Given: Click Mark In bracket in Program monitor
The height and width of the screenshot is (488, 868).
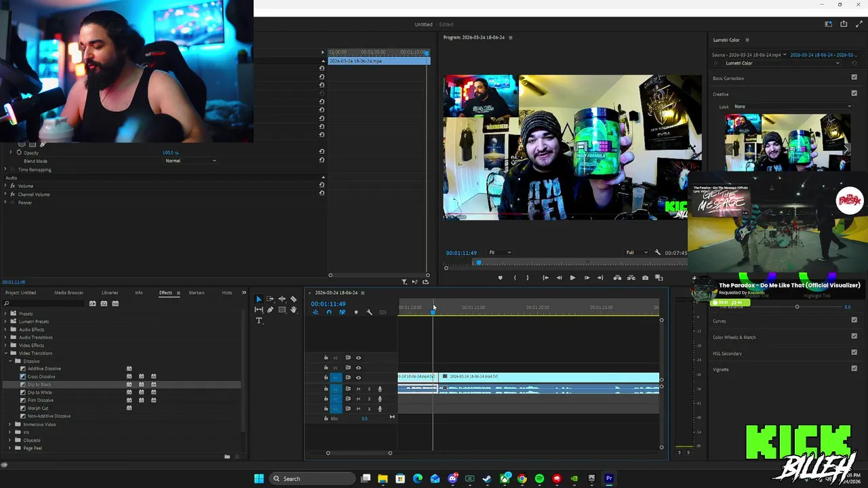Looking at the screenshot, I should pos(515,278).
